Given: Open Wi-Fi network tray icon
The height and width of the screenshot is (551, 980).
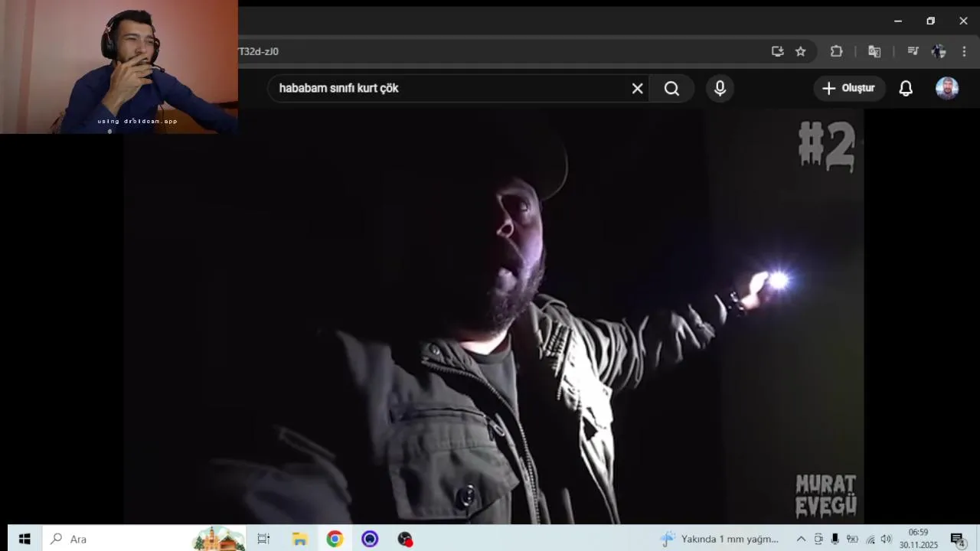Looking at the screenshot, I should tap(870, 539).
